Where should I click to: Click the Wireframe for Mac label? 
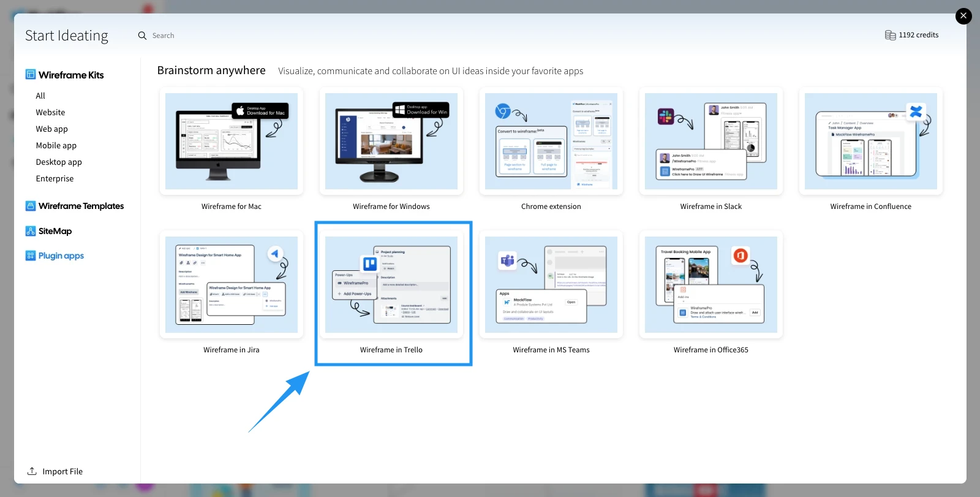(232, 207)
